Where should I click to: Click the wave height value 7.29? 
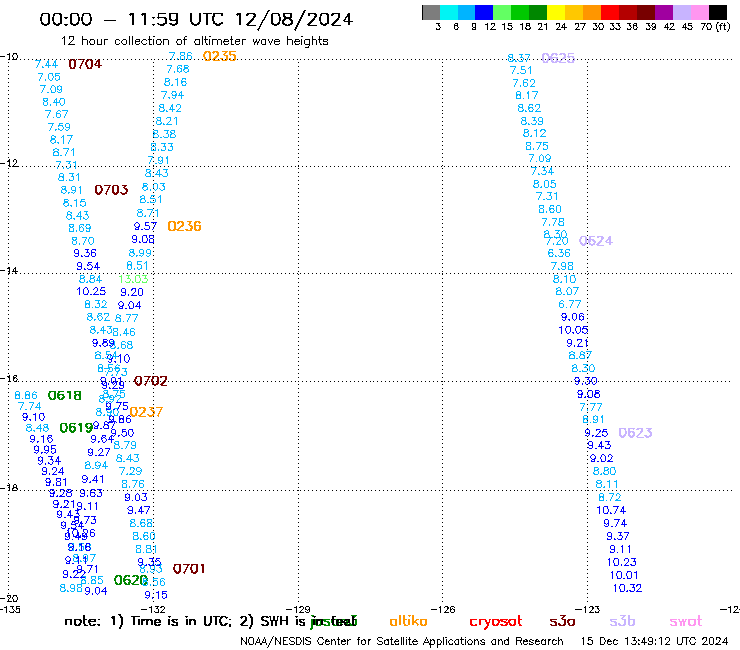pos(130,471)
